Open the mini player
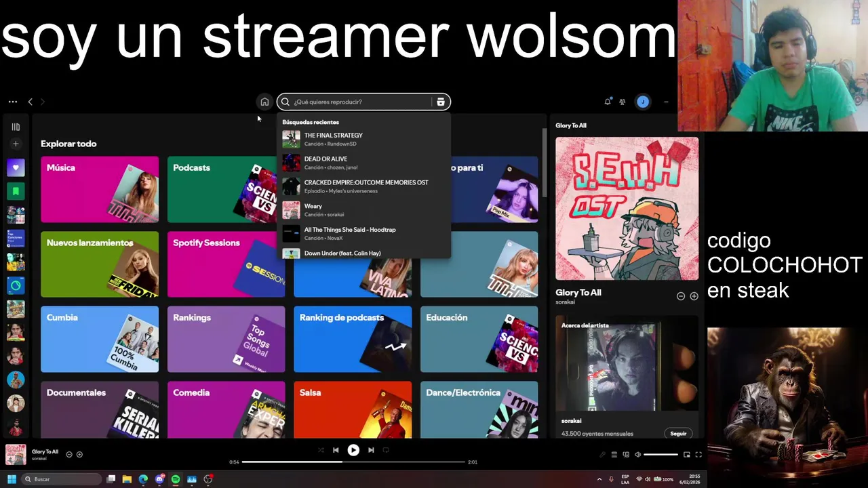Screen dimensions: 868x488 point(687,455)
